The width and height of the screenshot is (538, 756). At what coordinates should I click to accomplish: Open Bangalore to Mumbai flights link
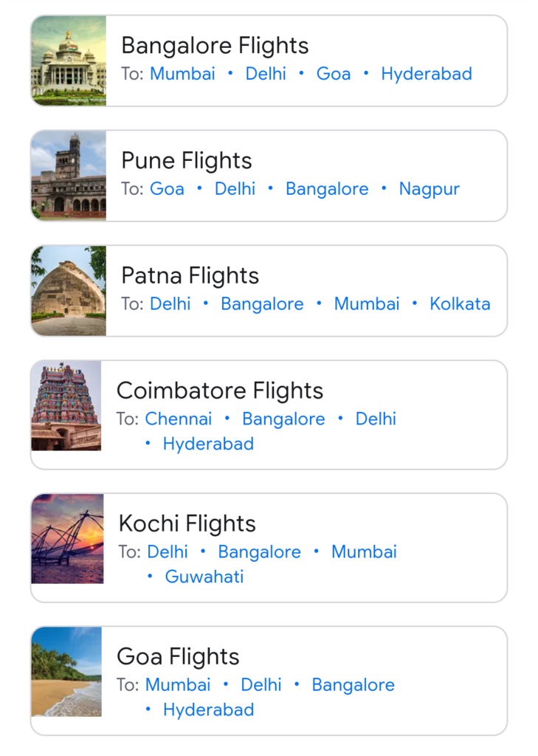[182, 74]
